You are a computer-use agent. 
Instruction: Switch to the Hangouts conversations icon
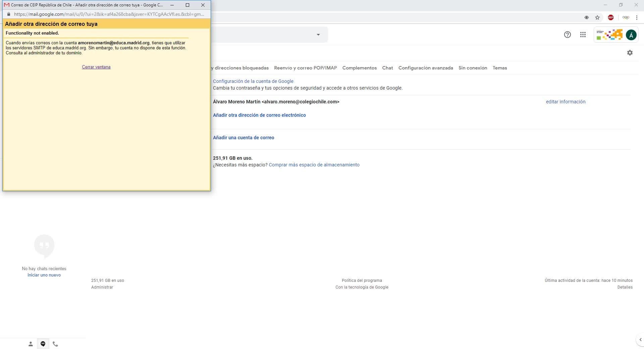43,344
